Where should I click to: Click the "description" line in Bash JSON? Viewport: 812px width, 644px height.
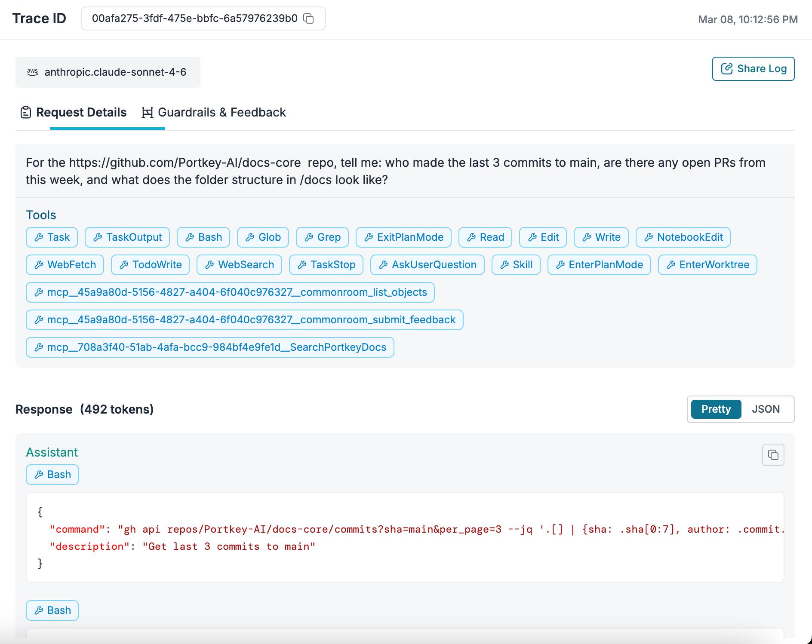point(183,546)
